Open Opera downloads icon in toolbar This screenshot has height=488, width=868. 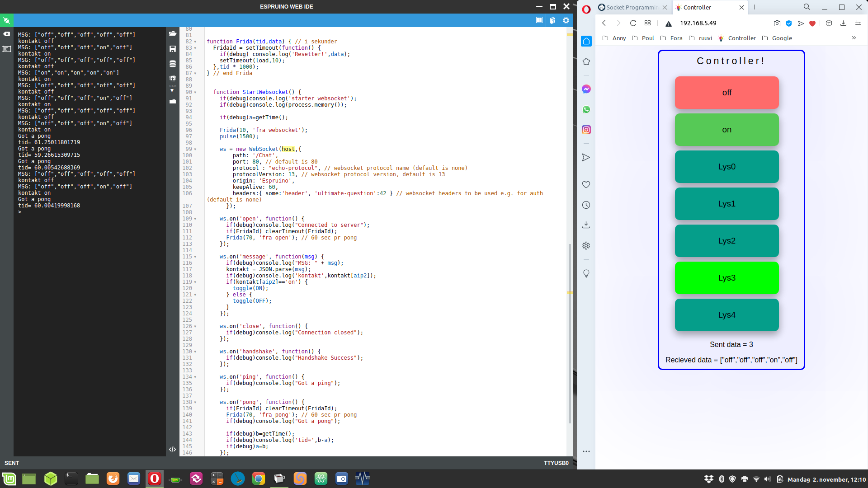point(843,23)
